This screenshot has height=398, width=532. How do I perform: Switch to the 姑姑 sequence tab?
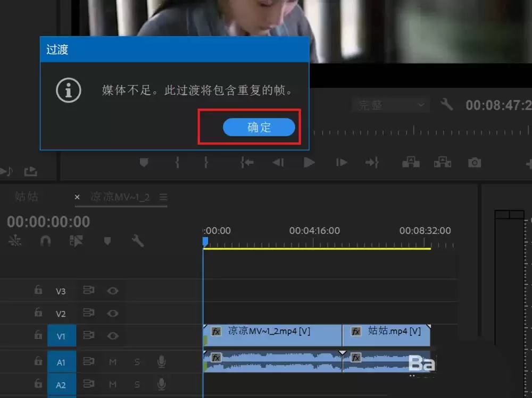27,197
